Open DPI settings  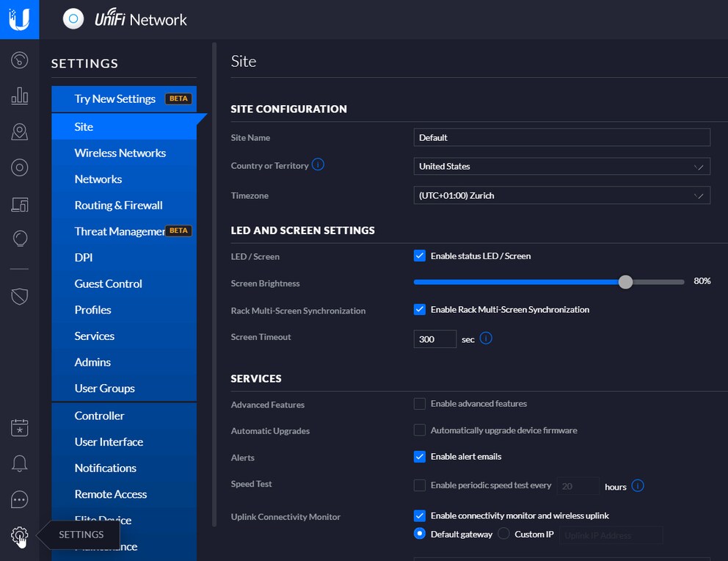[x=124, y=258]
